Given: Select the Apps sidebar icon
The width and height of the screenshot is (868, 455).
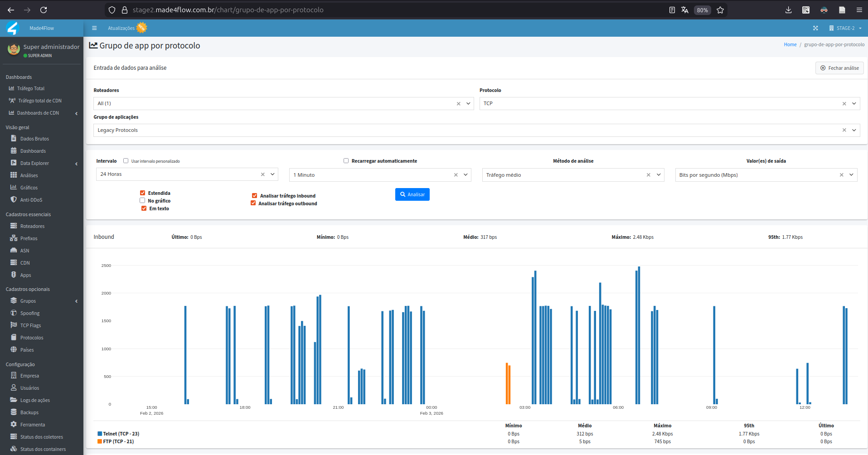Looking at the screenshot, I should pos(14,275).
